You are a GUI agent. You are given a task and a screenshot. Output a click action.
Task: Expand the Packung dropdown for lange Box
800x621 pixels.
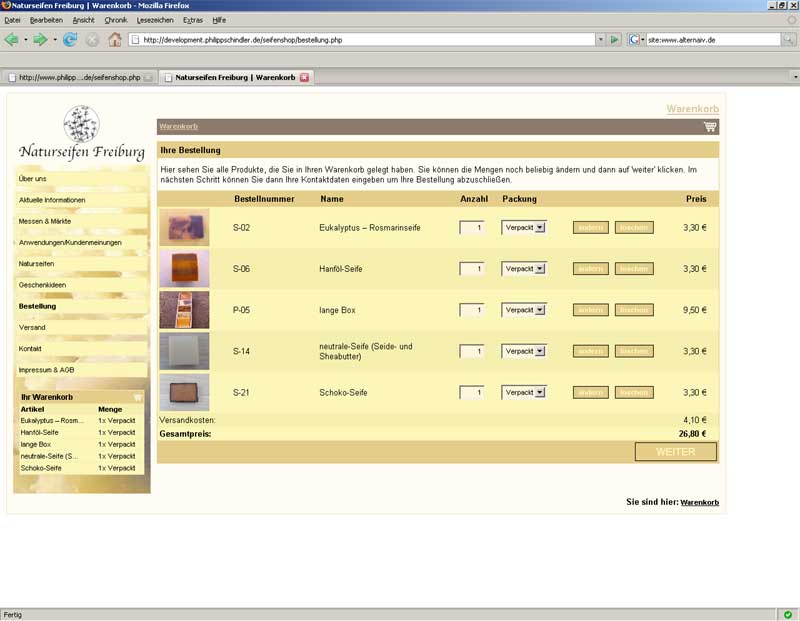tap(524, 310)
